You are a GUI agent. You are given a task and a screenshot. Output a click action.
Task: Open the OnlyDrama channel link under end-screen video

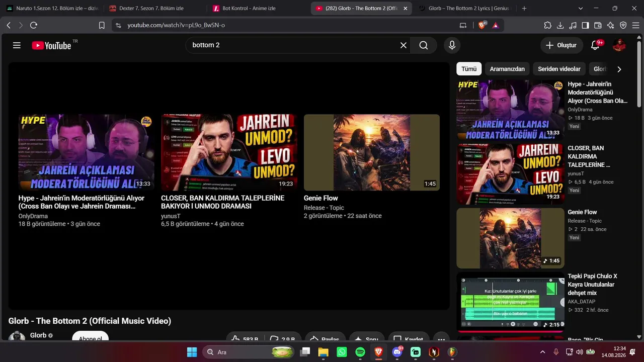pos(33,216)
